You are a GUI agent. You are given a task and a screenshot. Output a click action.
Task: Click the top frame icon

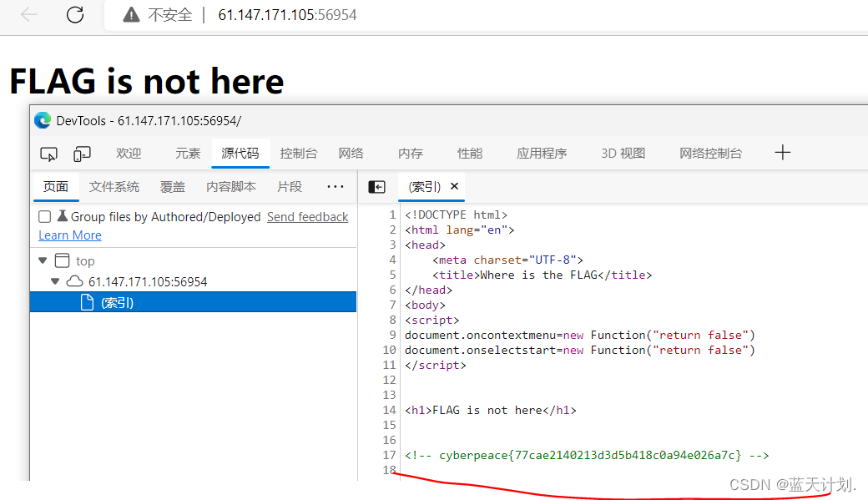click(63, 260)
